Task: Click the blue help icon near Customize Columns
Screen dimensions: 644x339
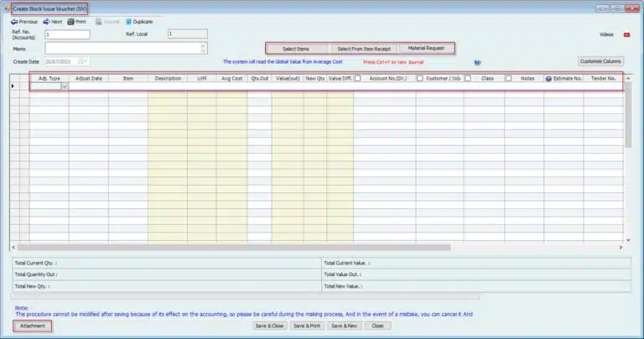Action: click(477, 62)
